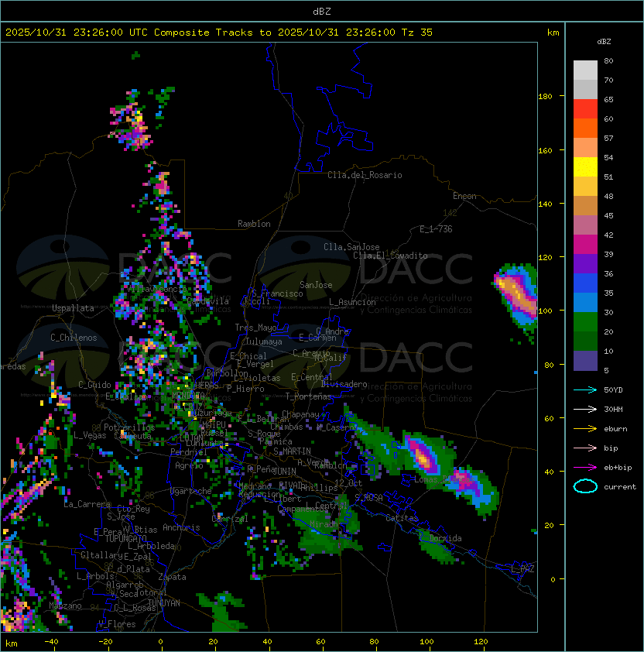Click the 'S_Francisco' map label
Screen dimensions: 644x652
click(277, 293)
